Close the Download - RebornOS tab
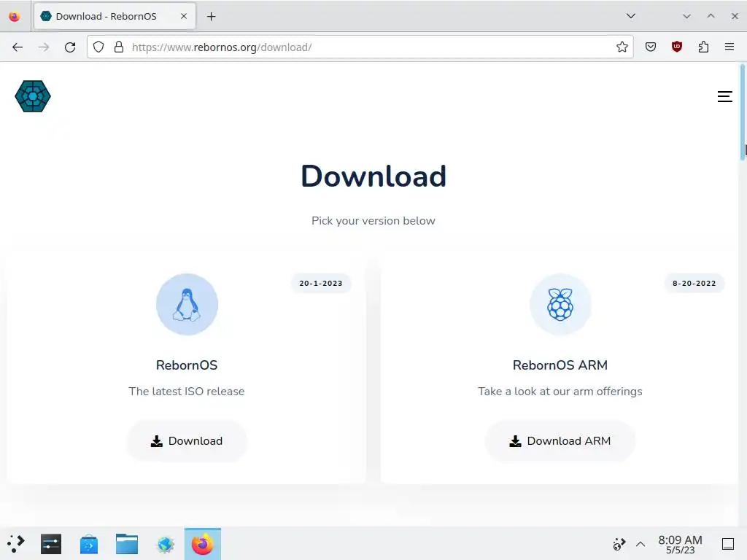747x560 pixels. 183,16
